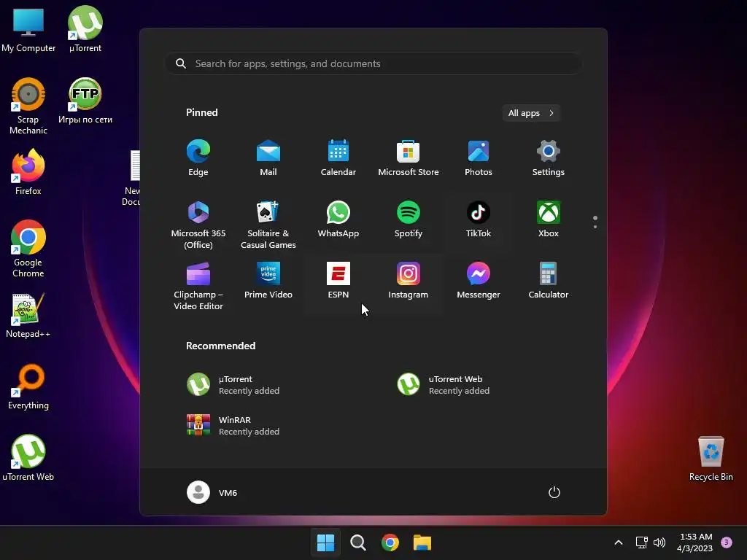Launch Microsoft 365 (Office)
This screenshot has height=560, width=747.
tap(198, 225)
